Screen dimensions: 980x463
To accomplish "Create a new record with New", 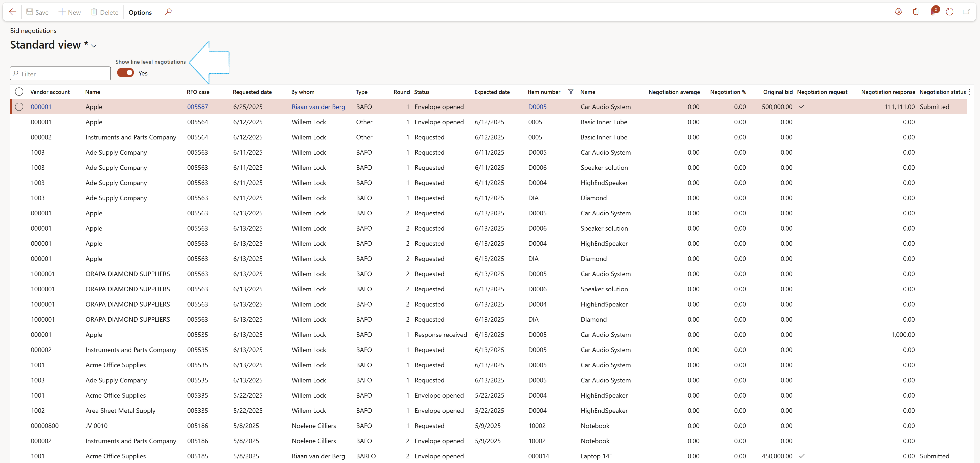I will [70, 12].
